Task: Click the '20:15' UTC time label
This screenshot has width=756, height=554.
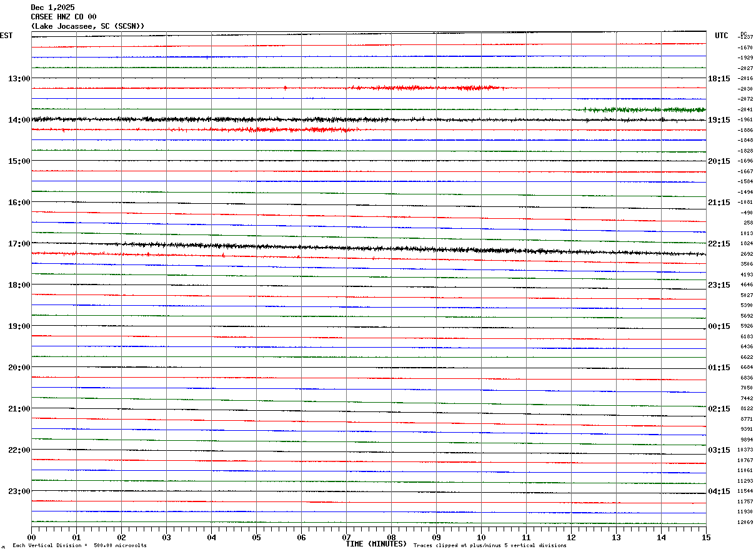Action: pyautogui.click(x=719, y=161)
